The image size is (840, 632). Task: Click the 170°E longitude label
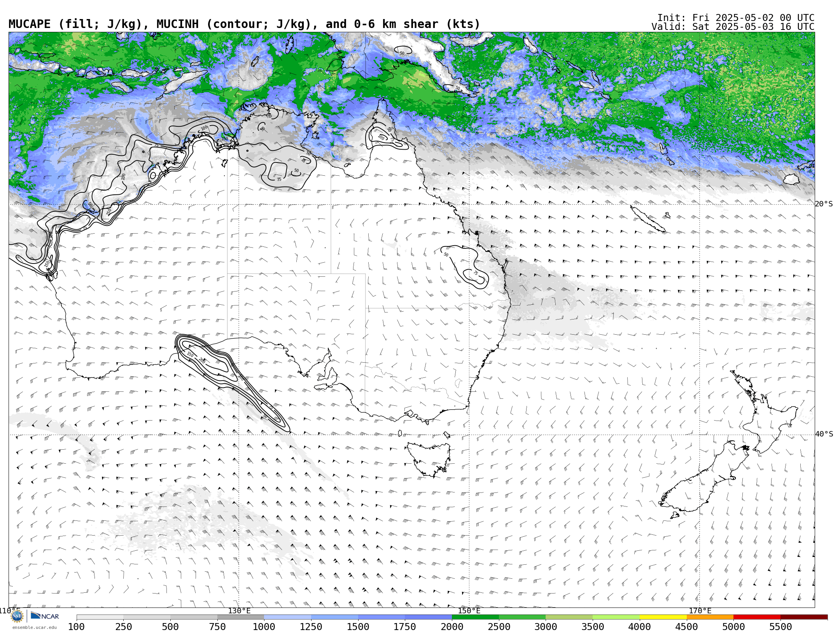700,611
